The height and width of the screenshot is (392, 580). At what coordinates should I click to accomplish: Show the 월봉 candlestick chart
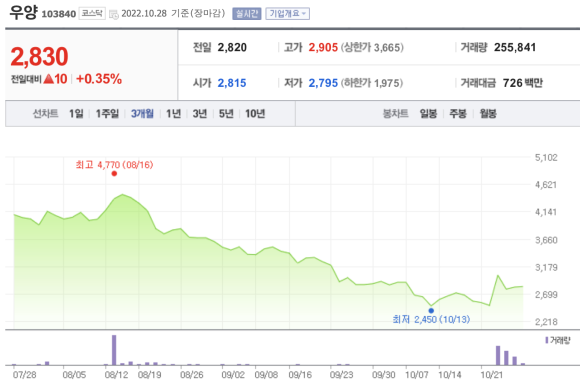[x=488, y=114]
